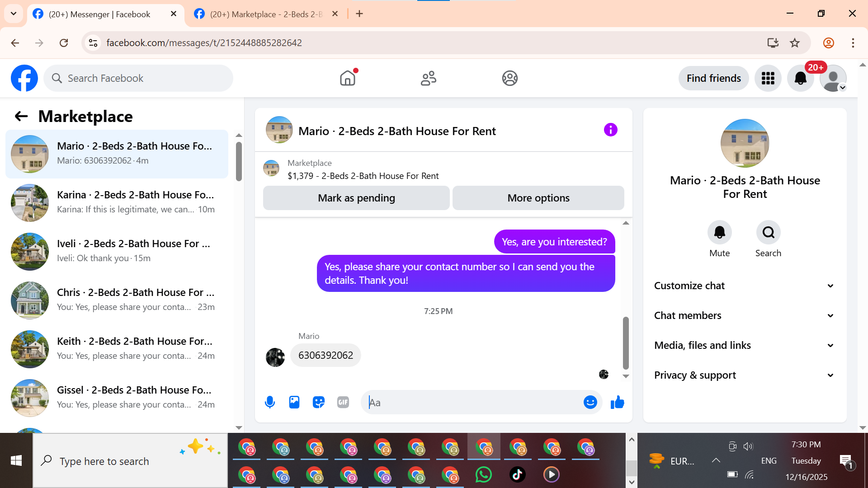Open the Friends icon in top navigation
The width and height of the screenshot is (868, 488).
pos(429,78)
